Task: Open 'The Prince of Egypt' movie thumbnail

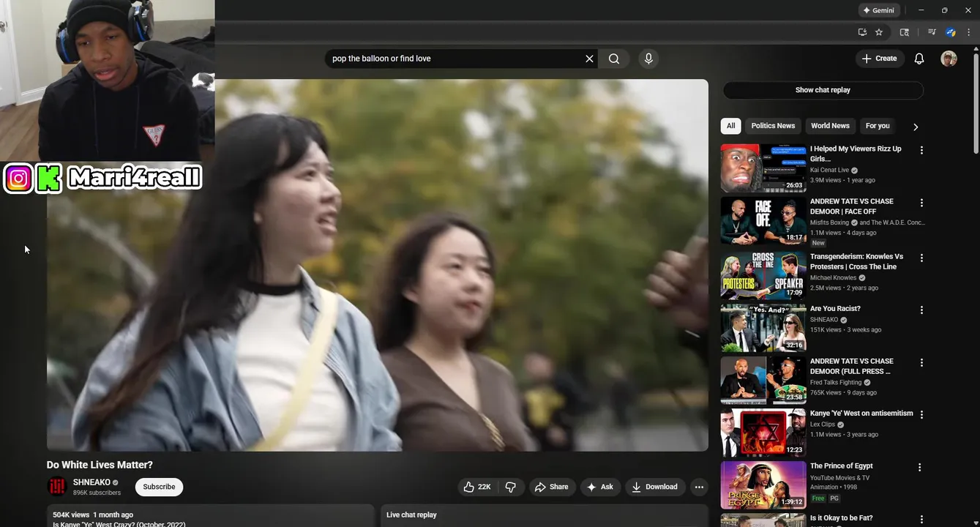Action: point(763,485)
